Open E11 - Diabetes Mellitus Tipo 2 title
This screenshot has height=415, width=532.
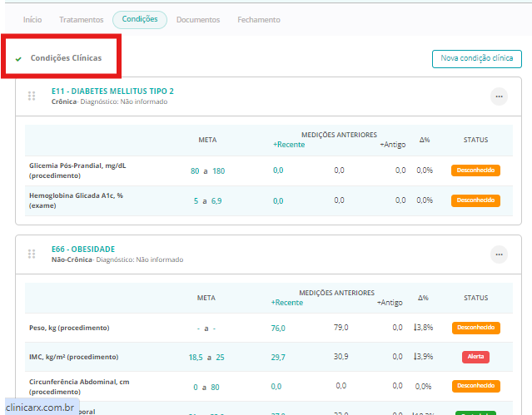[112, 91]
